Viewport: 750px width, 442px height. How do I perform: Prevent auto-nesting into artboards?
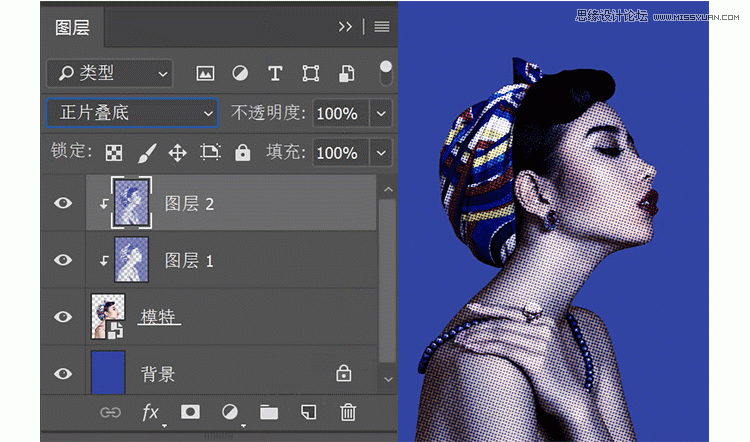[210, 152]
